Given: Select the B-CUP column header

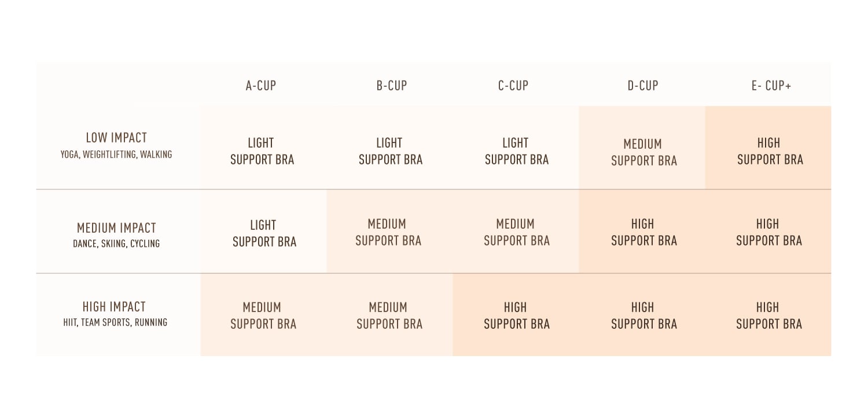Looking at the screenshot, I should (392, 86).
